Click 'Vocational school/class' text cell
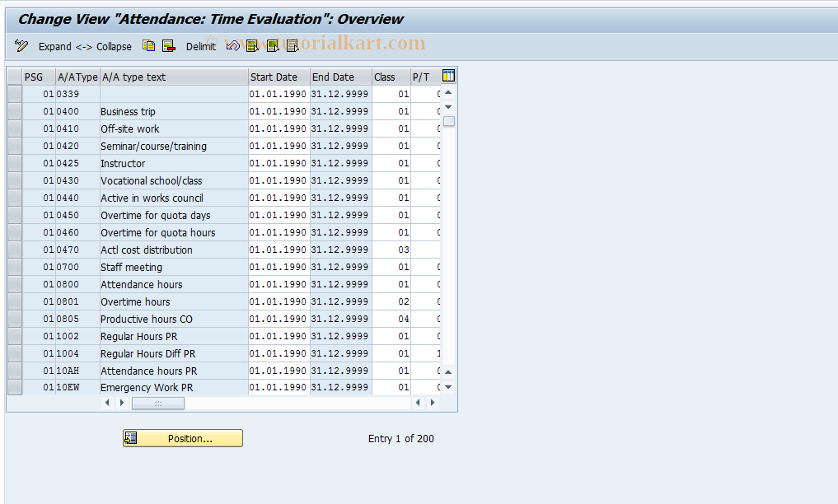 [174, 180]
